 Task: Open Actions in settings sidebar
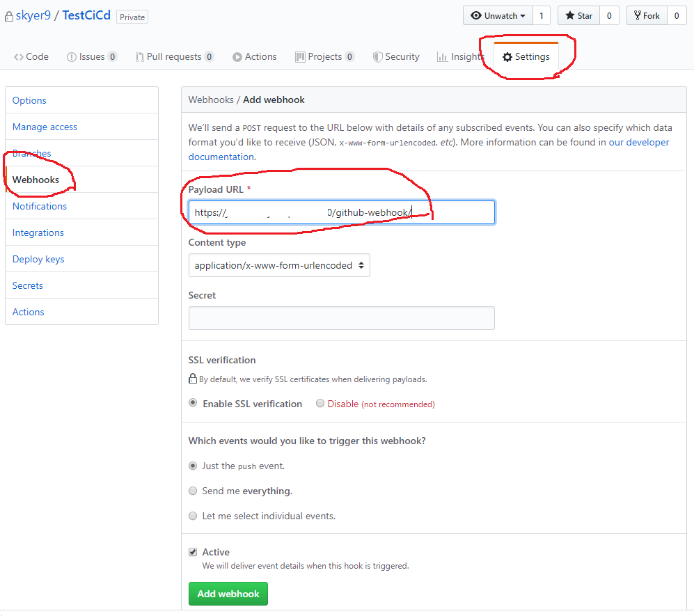tap(82, 312)
